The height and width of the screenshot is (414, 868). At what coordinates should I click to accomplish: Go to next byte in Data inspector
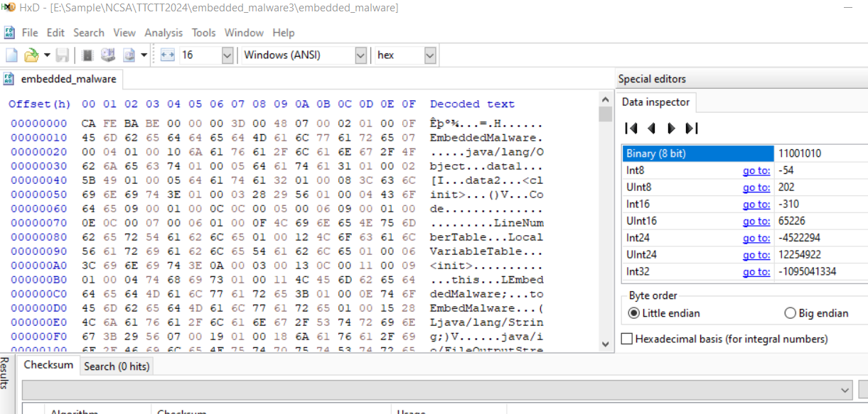tap(671, 129)
